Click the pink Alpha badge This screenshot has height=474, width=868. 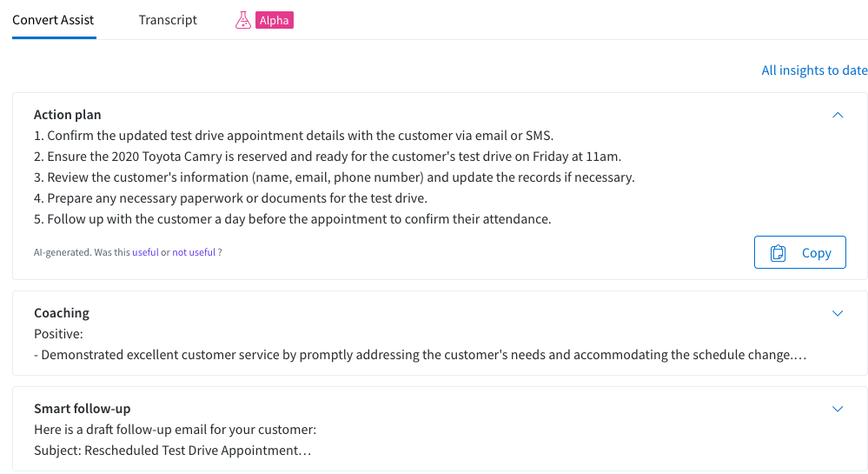click(x=274, y=21)
